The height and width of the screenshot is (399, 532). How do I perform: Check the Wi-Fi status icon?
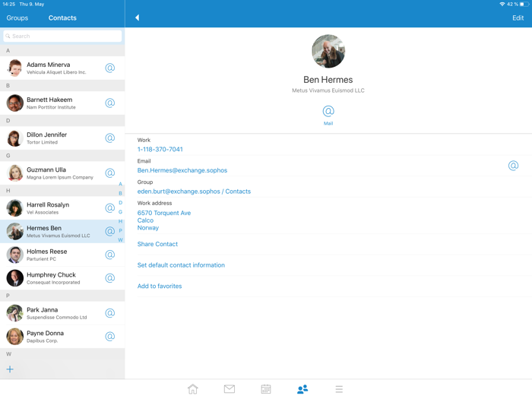502,4
